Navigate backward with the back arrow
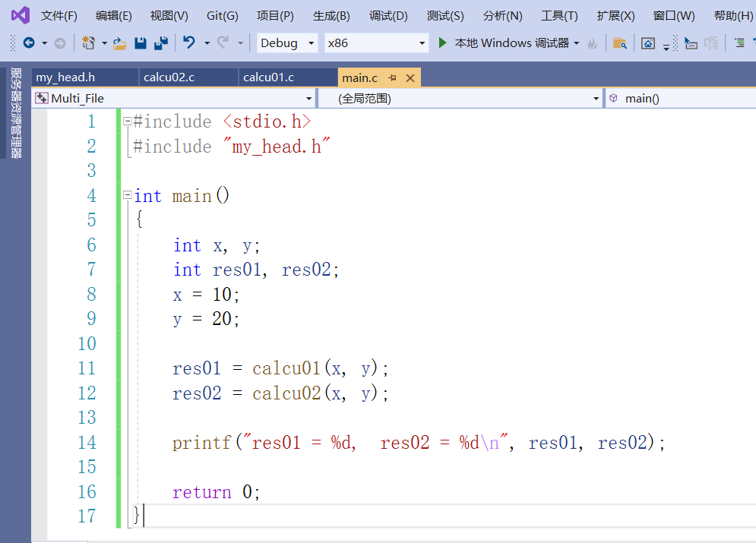 coord(29,43)
